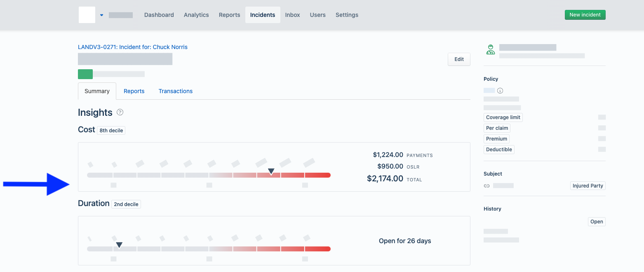This screenshot has height=272, width=644.
Task: Click the Open status tag in History
Action: [x=597, y=222]
